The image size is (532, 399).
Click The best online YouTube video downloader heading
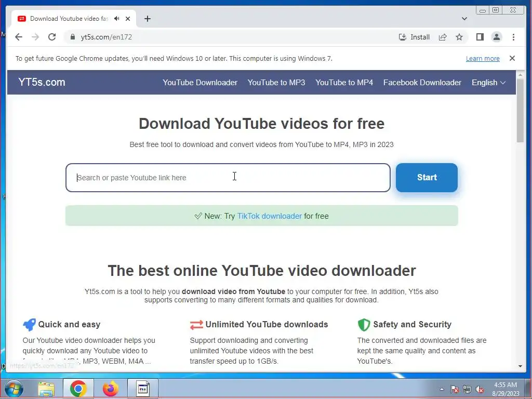[x=262, y=271]
